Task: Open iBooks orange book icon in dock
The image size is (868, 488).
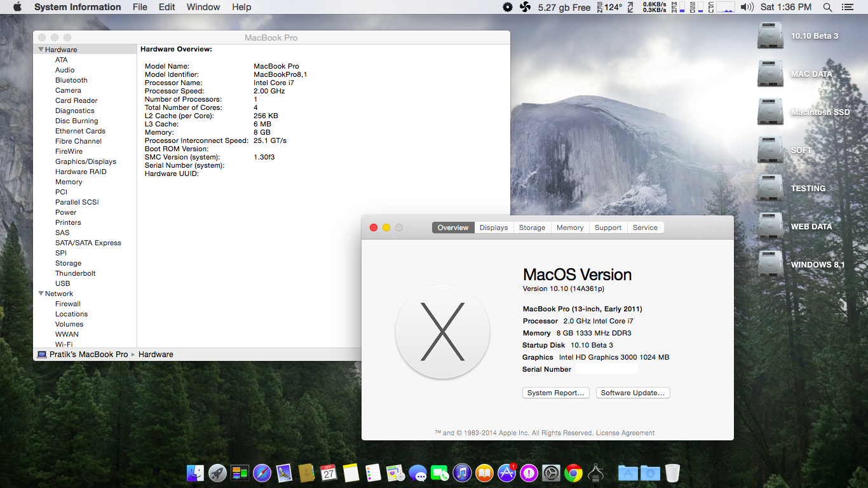Action: [x=484, y=473]
